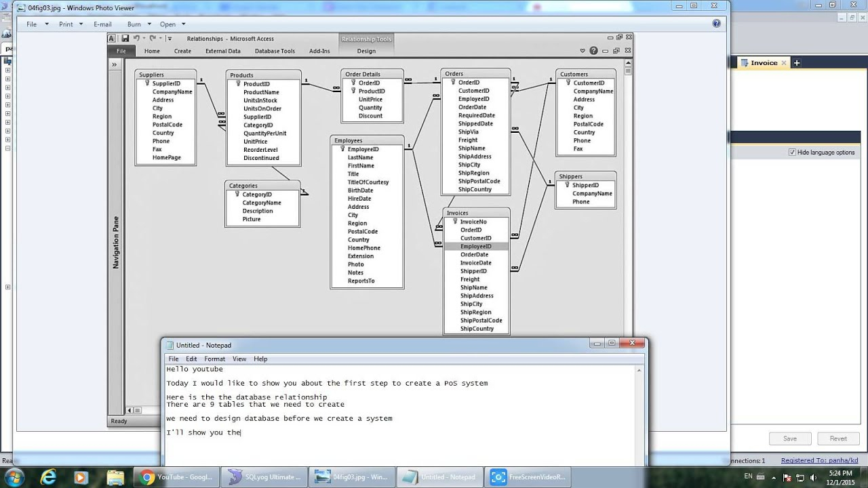The image size is (868, 488).
Task: Click ShipperID field in Shippers table
Action: point(585,185)
